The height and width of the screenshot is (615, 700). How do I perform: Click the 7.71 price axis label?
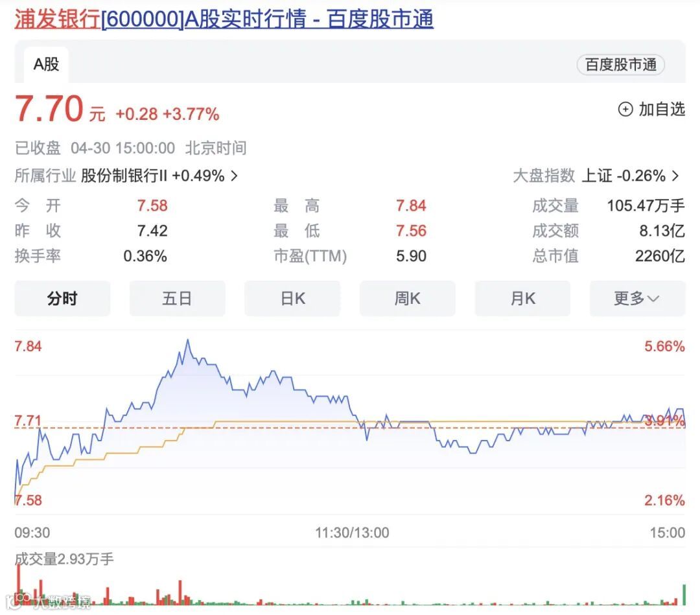[x=28, y=421]
